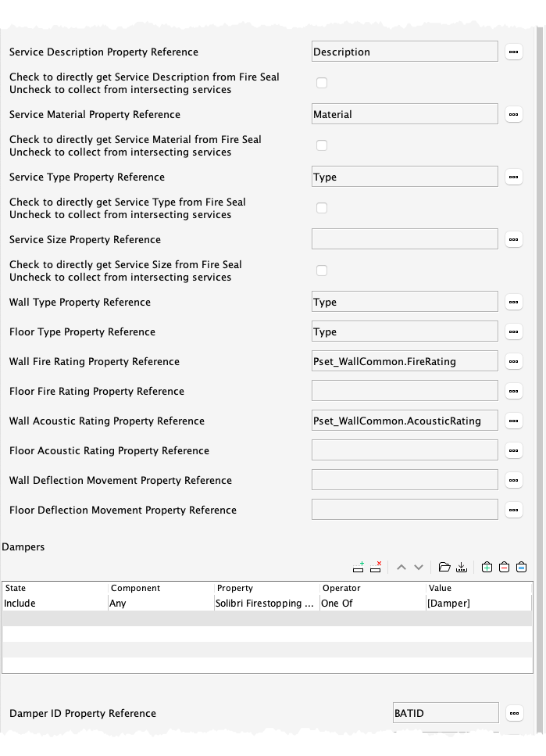
Task: Check get Service Material from Fire Seal
Action: click(322, 145)
